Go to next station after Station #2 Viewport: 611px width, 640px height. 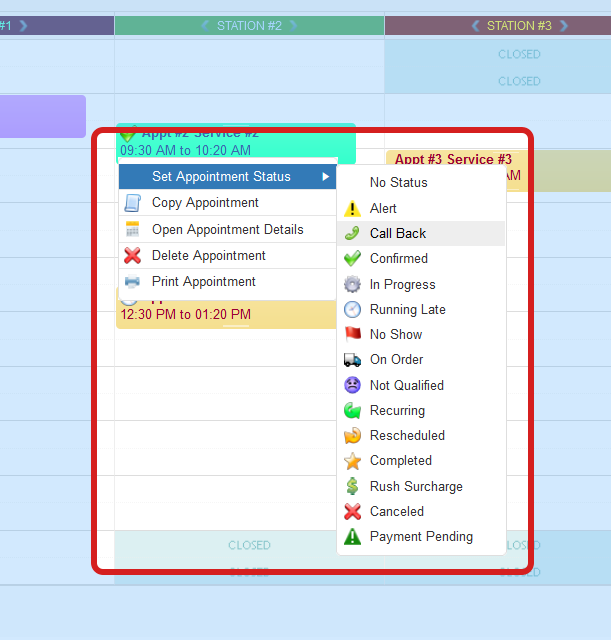[x=292, y=26]
